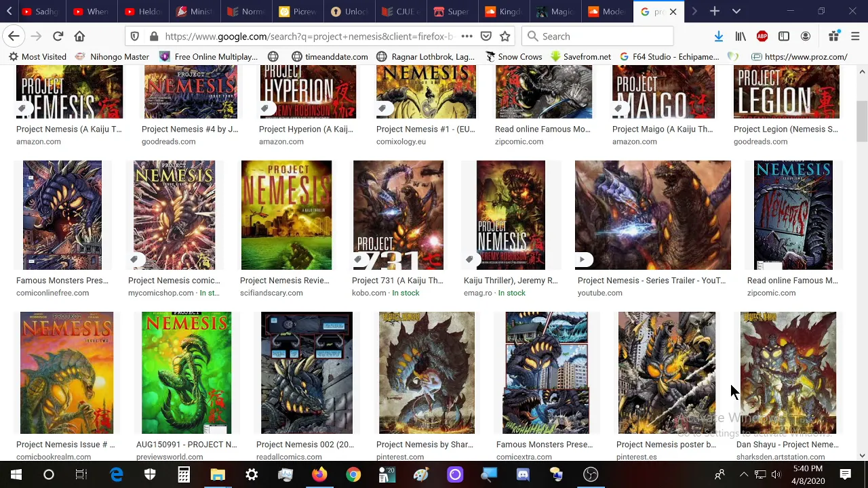The image size is (868, 488).
Task: Switch to the Super tab
Action: (x=452, y=12)
